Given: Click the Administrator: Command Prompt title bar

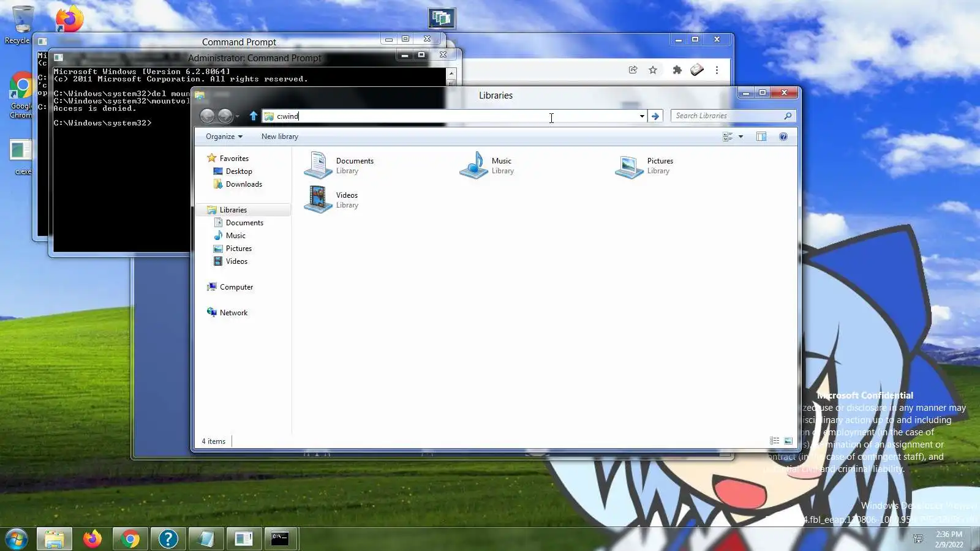Looking at the screenshot, I should (254, 58).
